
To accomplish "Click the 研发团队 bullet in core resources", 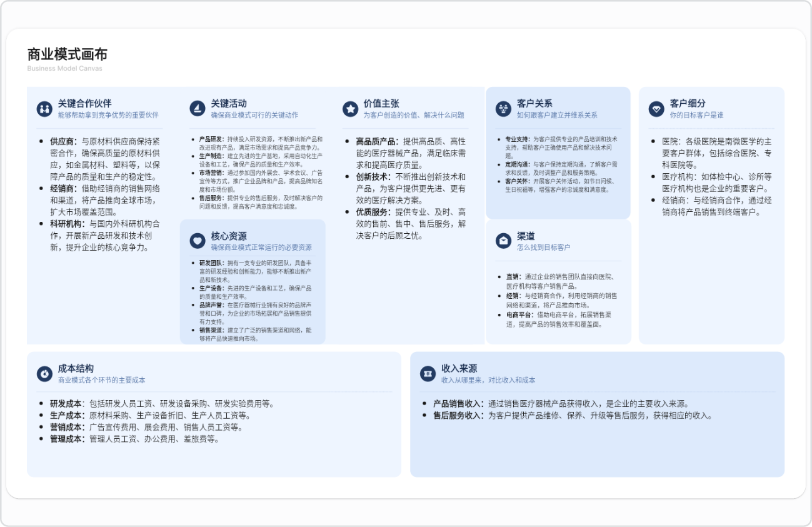I will coord(255,271).
